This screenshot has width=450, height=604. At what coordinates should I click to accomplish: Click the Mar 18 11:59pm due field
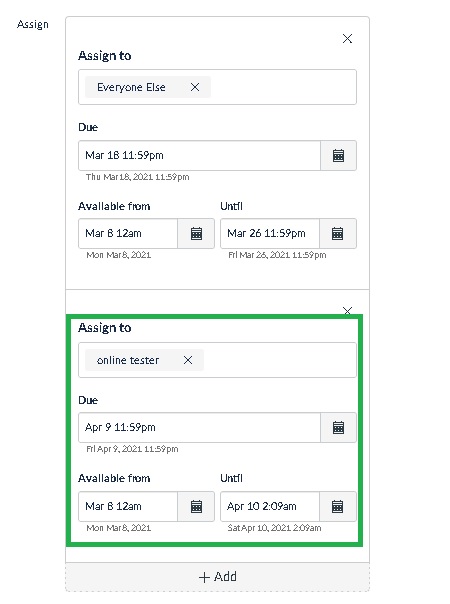199,156
